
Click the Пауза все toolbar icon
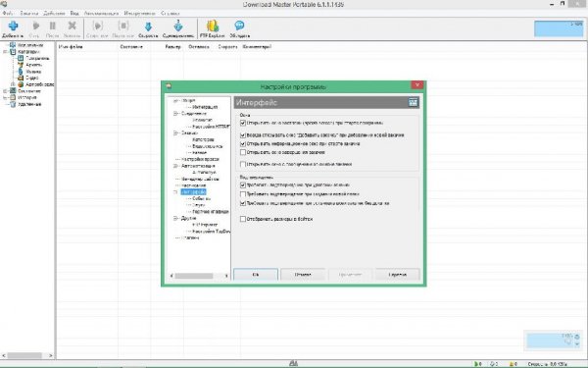(123, 26)
